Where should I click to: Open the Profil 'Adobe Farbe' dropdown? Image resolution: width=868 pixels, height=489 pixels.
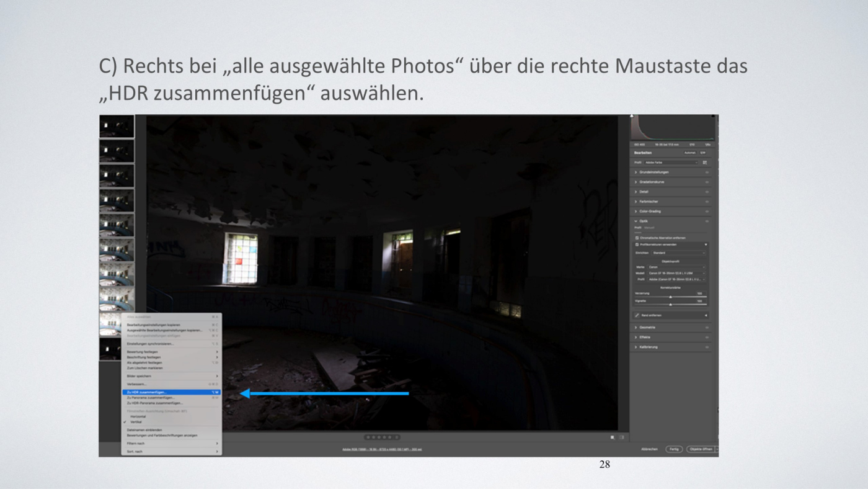(x=671, y=162)
